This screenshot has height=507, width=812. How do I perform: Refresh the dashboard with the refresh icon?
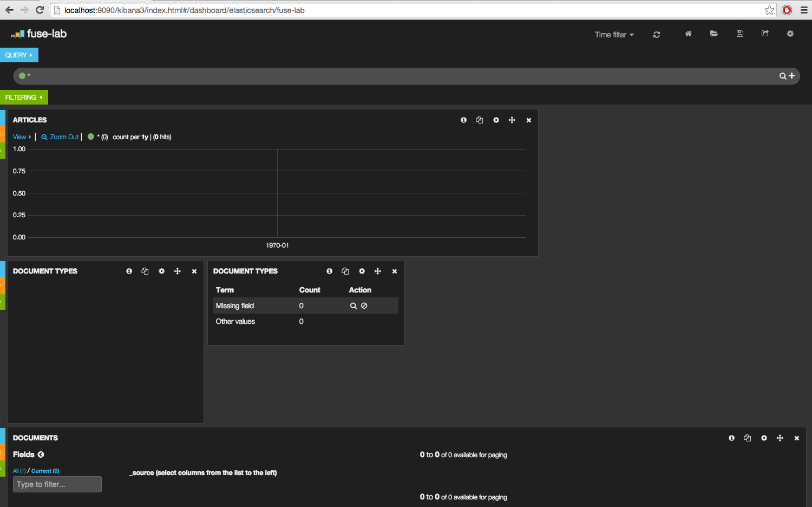tap(657, 34)
